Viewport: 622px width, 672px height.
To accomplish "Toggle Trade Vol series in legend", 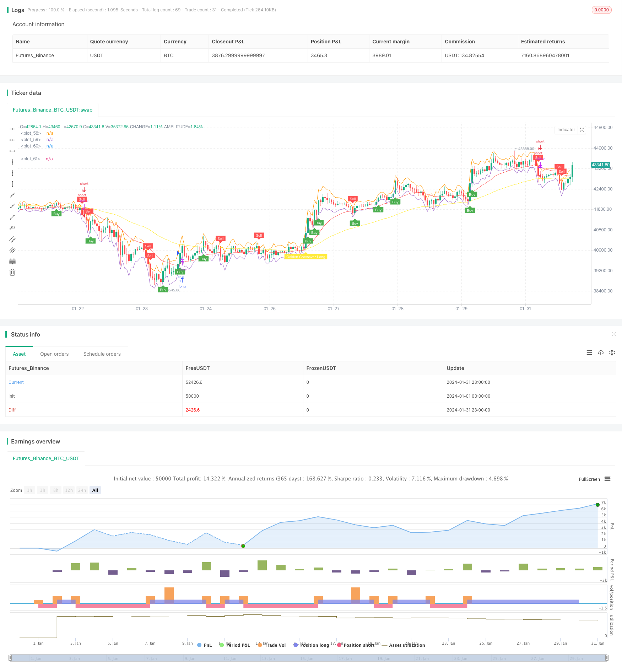I will [272, 645].
